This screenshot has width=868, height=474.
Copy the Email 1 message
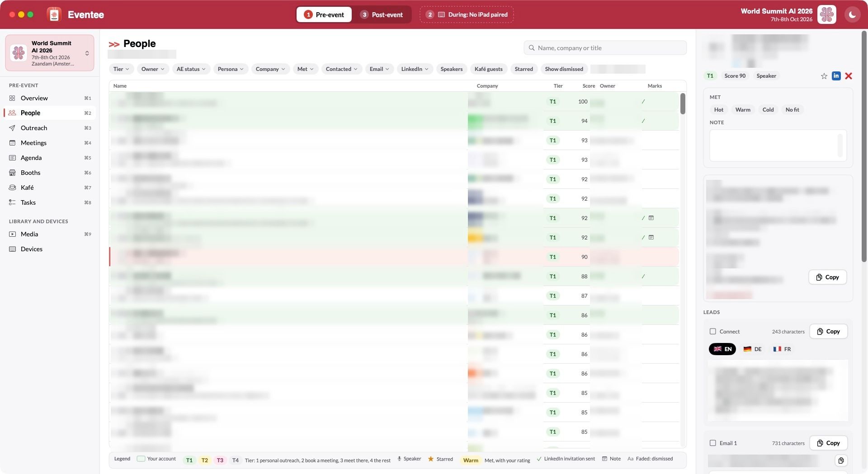pyautogui.click(x=828, y=443)
